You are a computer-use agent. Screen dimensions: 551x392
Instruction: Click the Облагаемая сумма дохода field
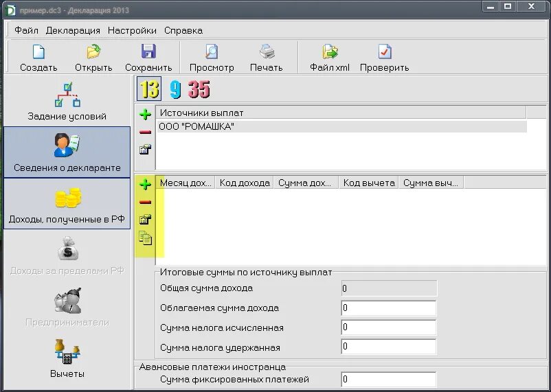tap(389, 308)
